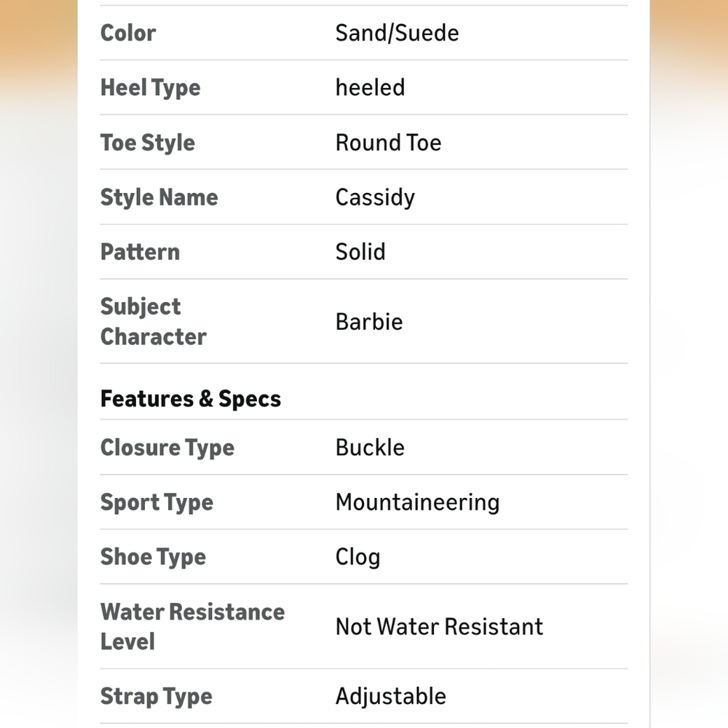728x728 pixels.
Task: Click the Mountaineering sport type value
Action: 417,503
